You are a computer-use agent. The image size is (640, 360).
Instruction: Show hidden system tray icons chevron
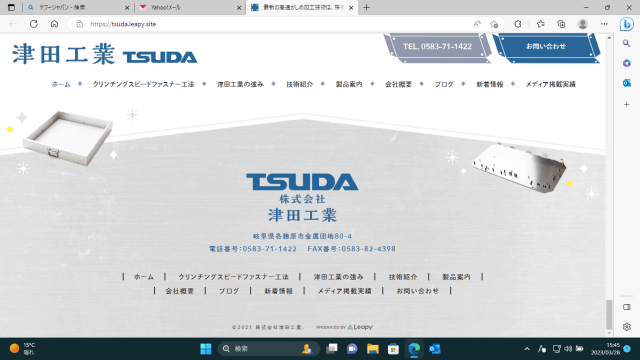[527, 349]
